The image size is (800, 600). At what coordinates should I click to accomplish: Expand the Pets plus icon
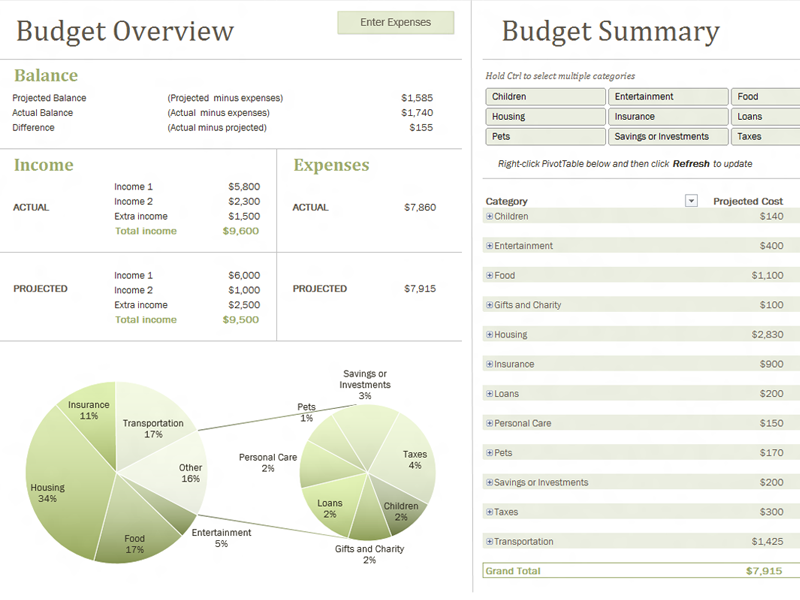(489, 453)
